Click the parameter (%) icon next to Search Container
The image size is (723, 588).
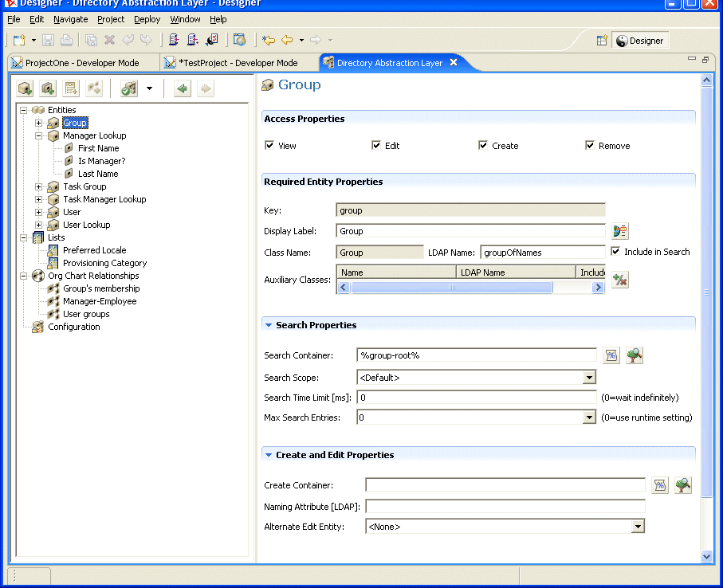click(611, 355)
